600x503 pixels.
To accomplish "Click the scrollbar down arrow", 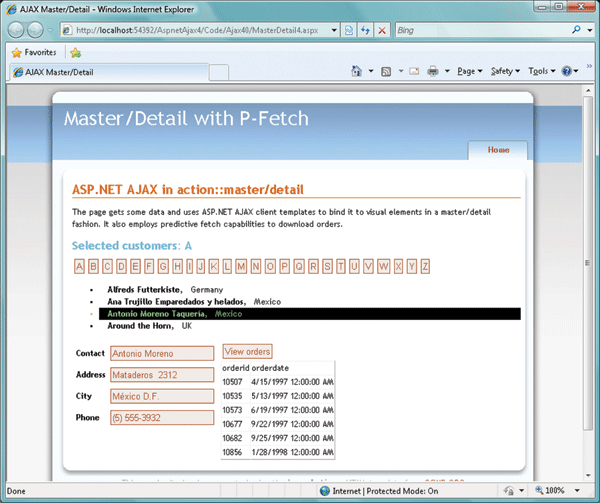I will tap(587, 475).
